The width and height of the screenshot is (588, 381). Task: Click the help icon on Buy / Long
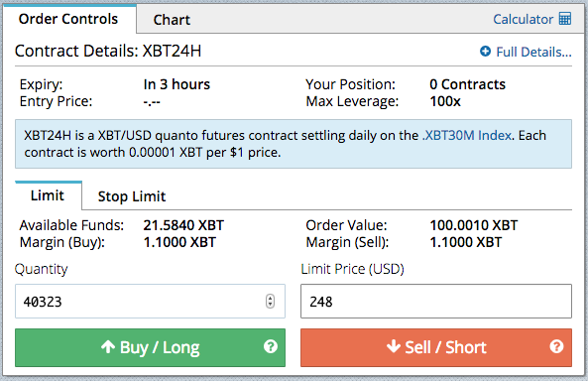pos(271,346)
